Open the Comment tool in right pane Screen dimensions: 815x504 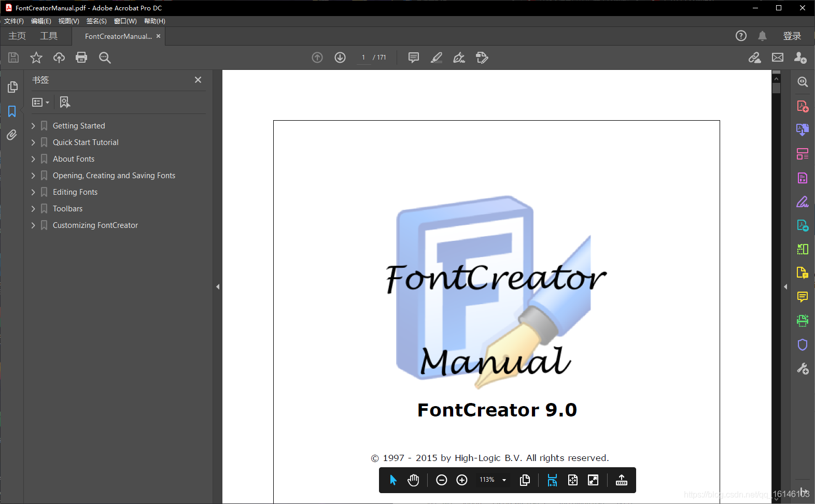coord(803,297)
